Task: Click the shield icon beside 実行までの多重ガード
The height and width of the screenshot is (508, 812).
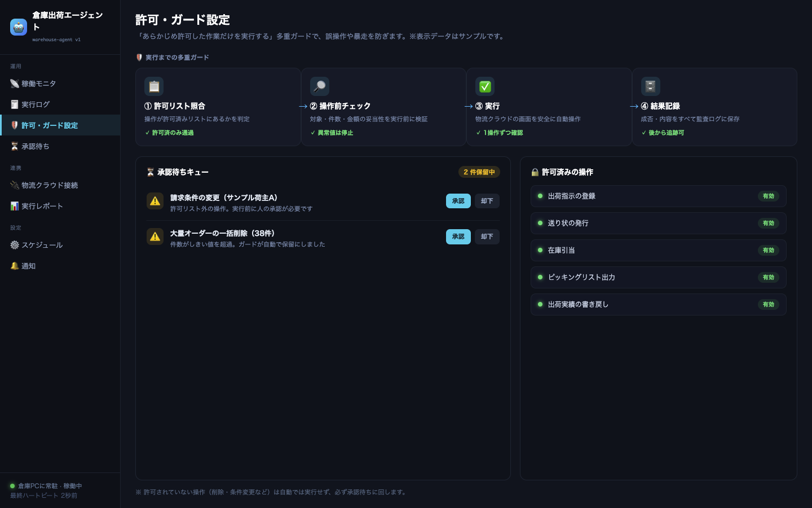Action: [x=139, y=58]
